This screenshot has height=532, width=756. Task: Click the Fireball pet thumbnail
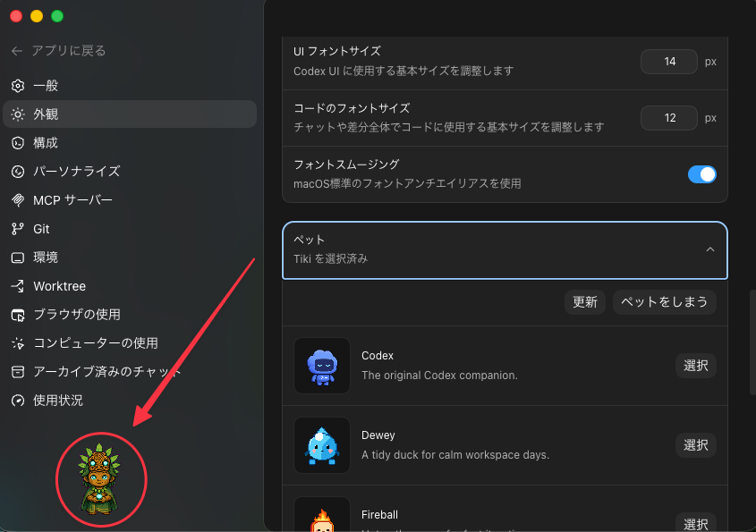(322, 515)
